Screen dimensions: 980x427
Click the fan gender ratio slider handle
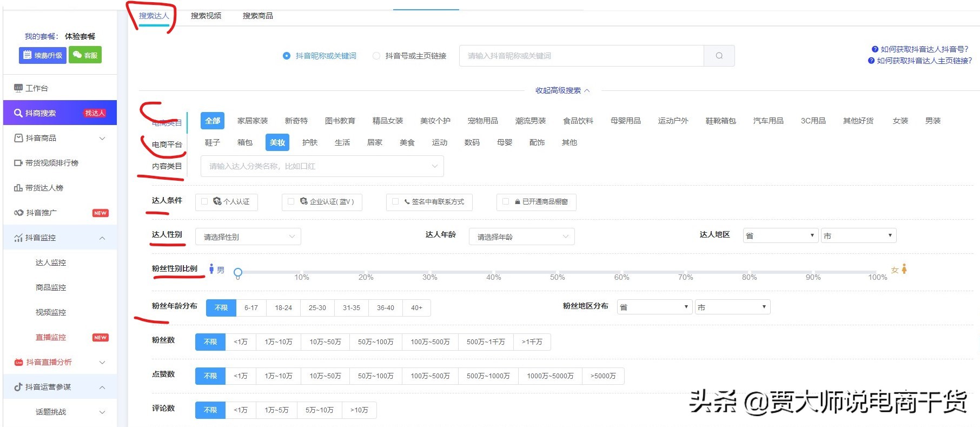238,272
